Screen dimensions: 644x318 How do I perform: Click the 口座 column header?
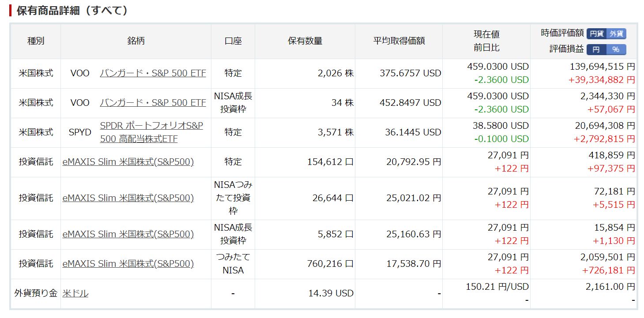(233, 41)
